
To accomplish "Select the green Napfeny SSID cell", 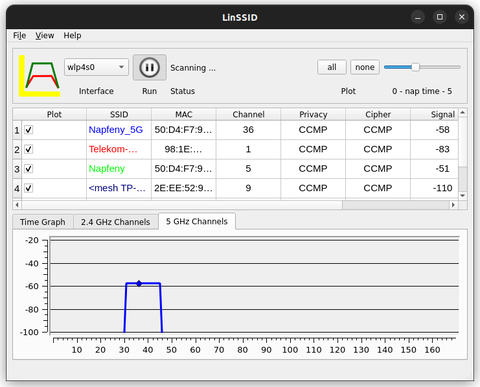I will point(119,169).
